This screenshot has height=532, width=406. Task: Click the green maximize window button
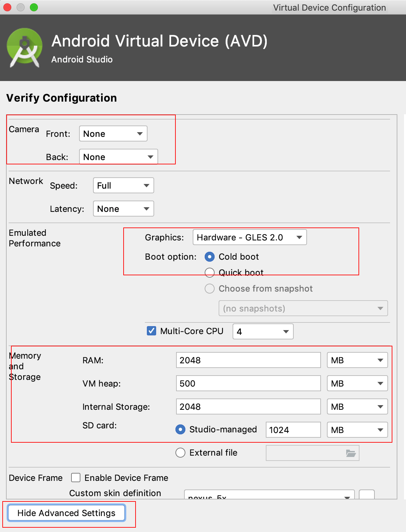click(x=34, y=7)
